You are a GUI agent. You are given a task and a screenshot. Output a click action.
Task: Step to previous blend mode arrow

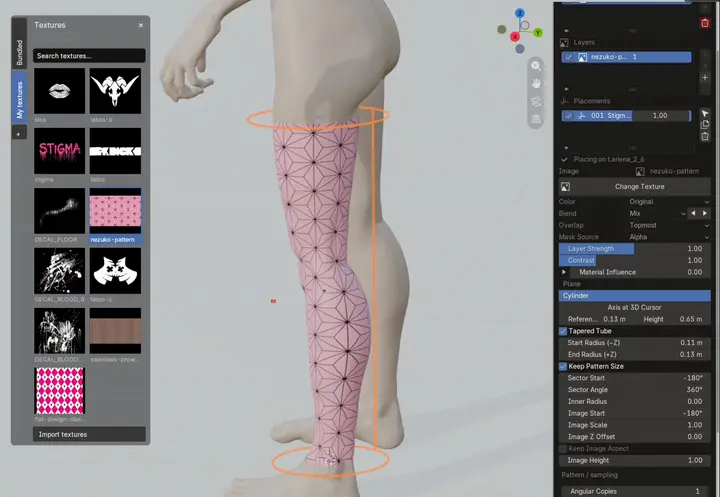(693, 214)
